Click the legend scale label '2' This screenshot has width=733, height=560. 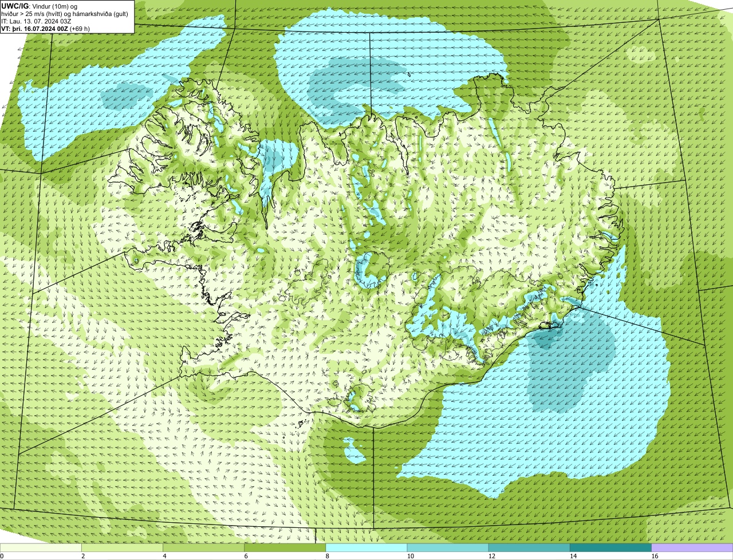(83, 556)
